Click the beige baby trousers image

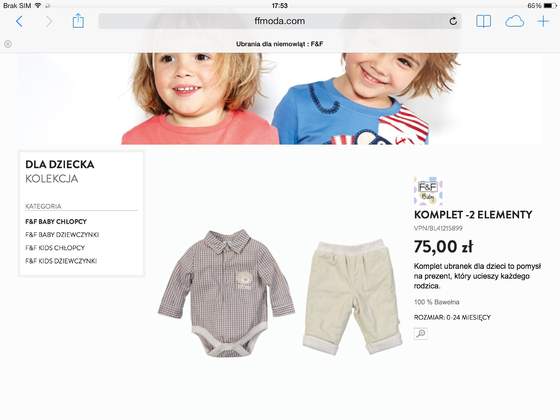(352, 297)
